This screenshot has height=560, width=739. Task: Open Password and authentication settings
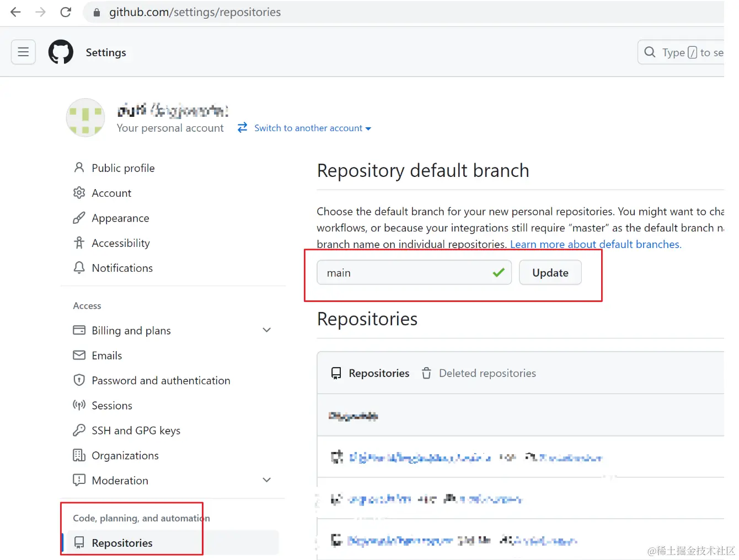click(160, 380)
